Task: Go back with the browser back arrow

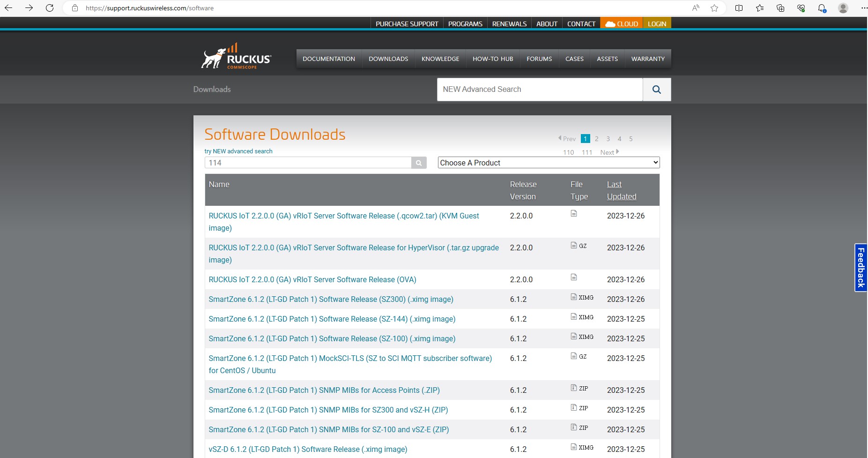Action: [8, 8]
